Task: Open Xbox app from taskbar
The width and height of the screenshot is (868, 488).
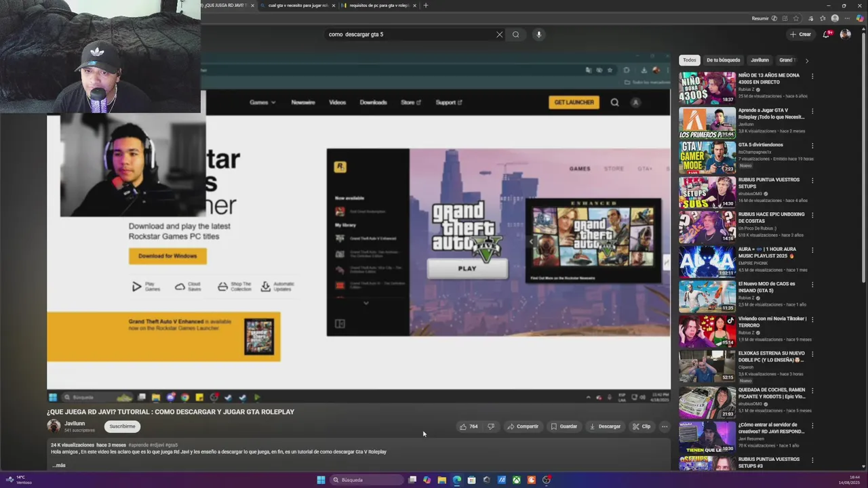Action: (x=517, y=480)
